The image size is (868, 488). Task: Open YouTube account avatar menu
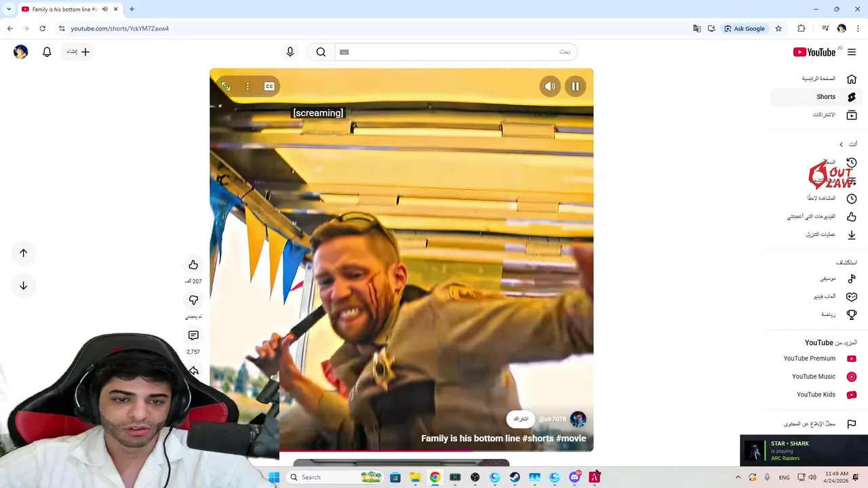pos(20,52)
